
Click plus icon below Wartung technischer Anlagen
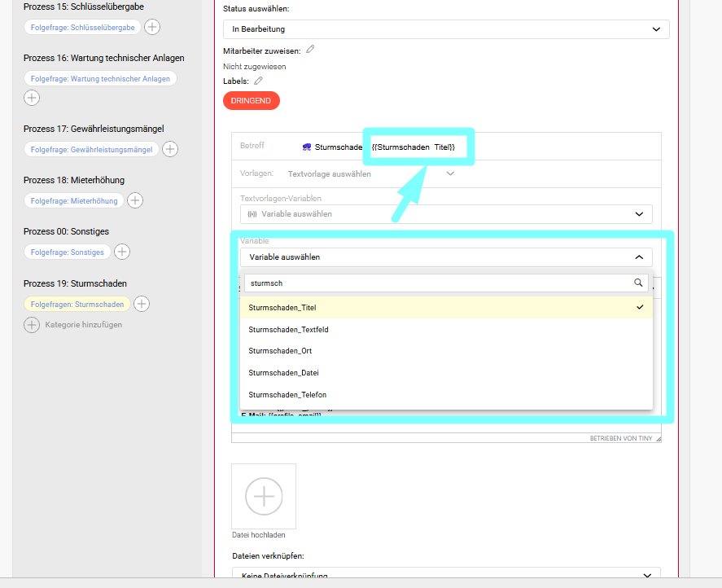(31, 98)
